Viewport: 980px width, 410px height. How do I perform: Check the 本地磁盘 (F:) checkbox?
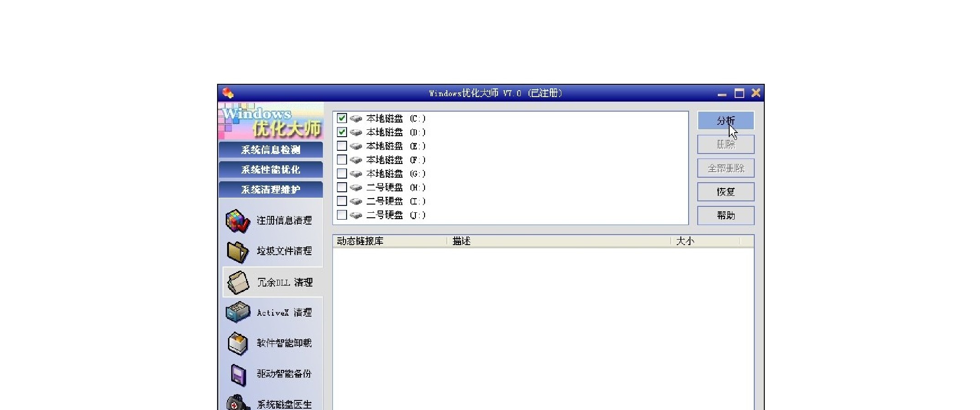[x=342, y=159]
